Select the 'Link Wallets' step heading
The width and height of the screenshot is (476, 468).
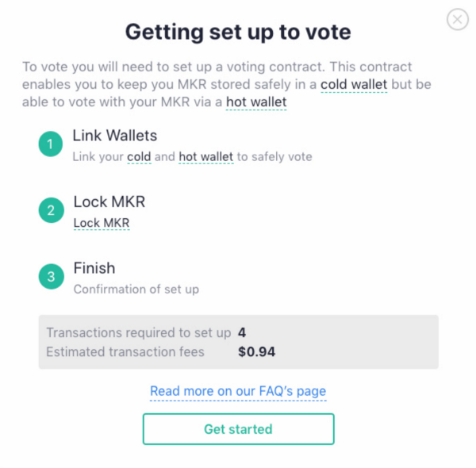point(116,136)
